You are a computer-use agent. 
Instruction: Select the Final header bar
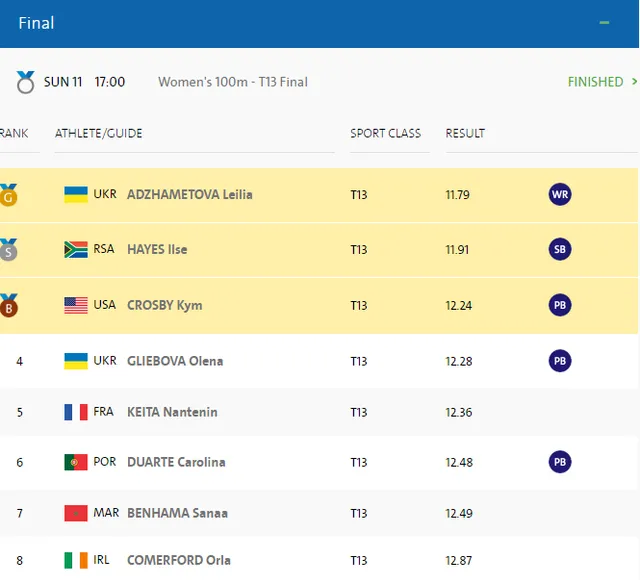300,23
